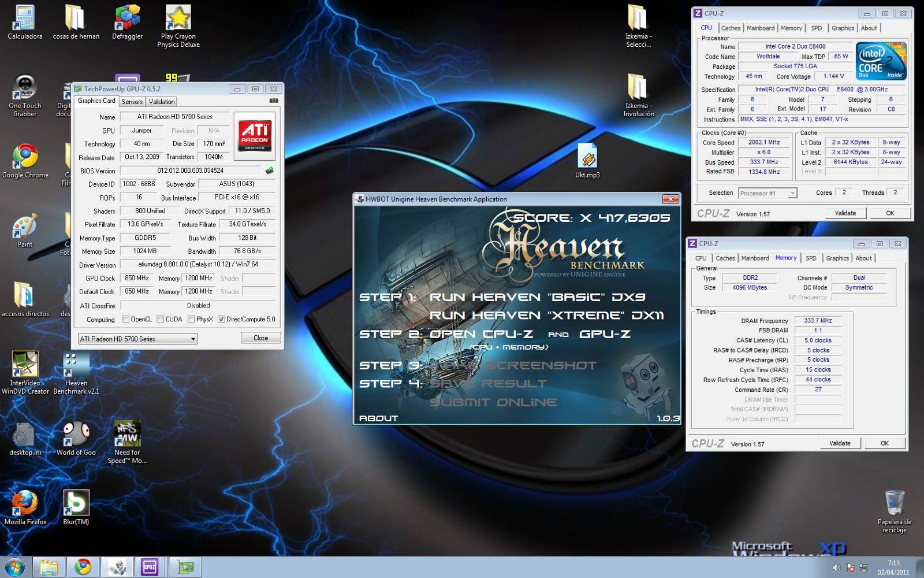Open the Windows Start orb
This screenshot has width=924, height=578.
tap(14, 567)
